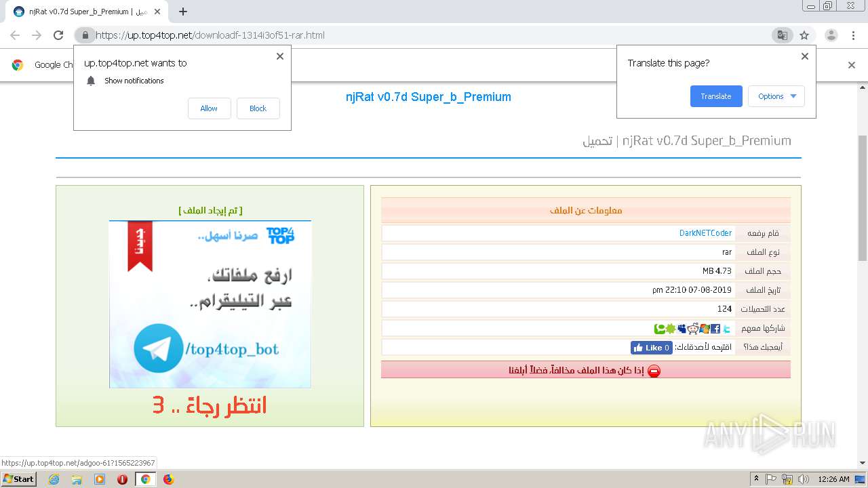Viewport: 868px width, 488px height.
Task: Open the Chrome profile avatar
Action: coord(831,35)
